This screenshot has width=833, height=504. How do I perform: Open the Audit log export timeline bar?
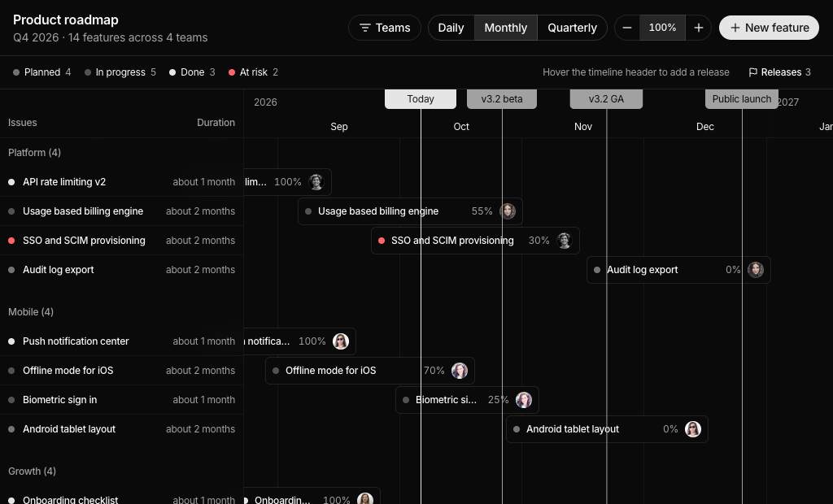(x=679, y=270)
